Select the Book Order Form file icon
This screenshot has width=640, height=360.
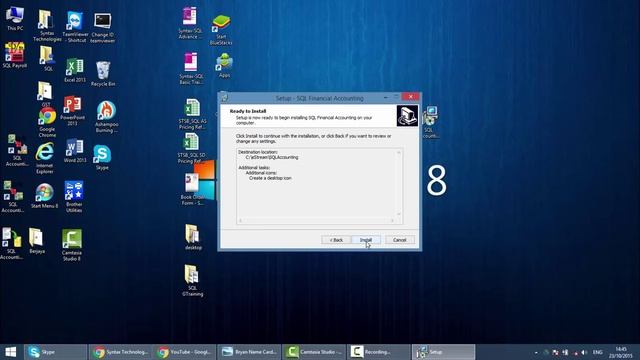(192, 189)
